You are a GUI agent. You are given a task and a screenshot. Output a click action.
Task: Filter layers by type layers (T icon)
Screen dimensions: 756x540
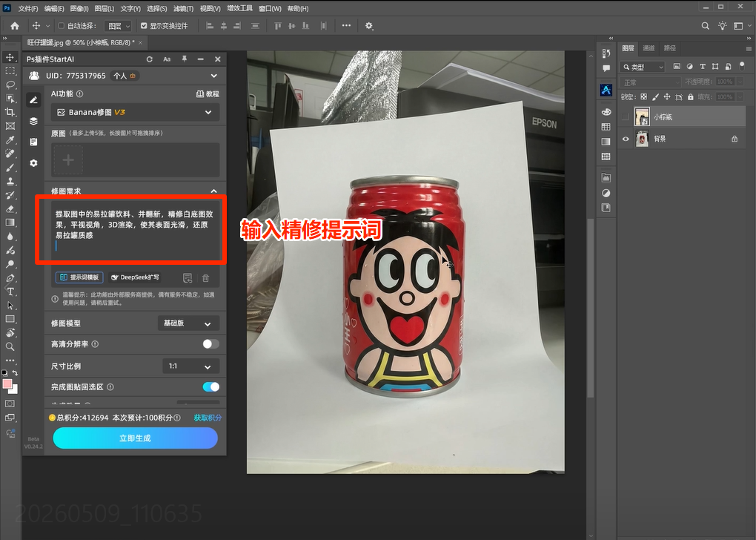click(703, 67)
